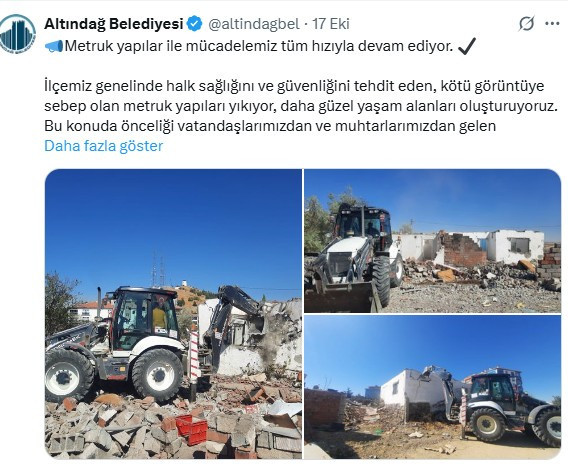568x464 pixels.
Task: Click the line starting Metruk yapılar ile
Action: click(x=259, y=46)
